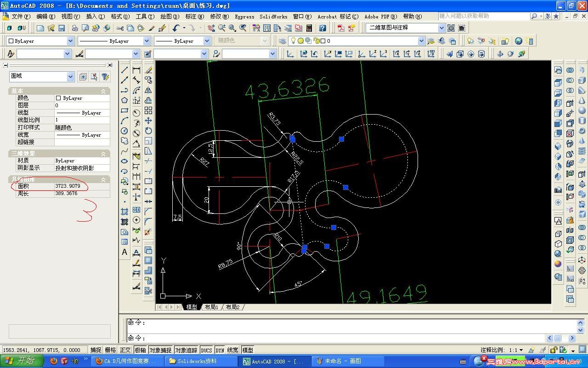The width and height of the screenshot is (588, 368).
Task: Click the Zoom realtime icon
Action: [x=222, y=28]
